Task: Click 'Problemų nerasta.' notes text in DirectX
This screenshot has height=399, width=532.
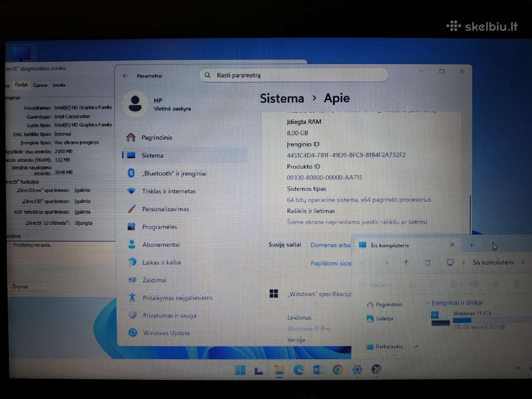Action: click(x=32, y=245)
